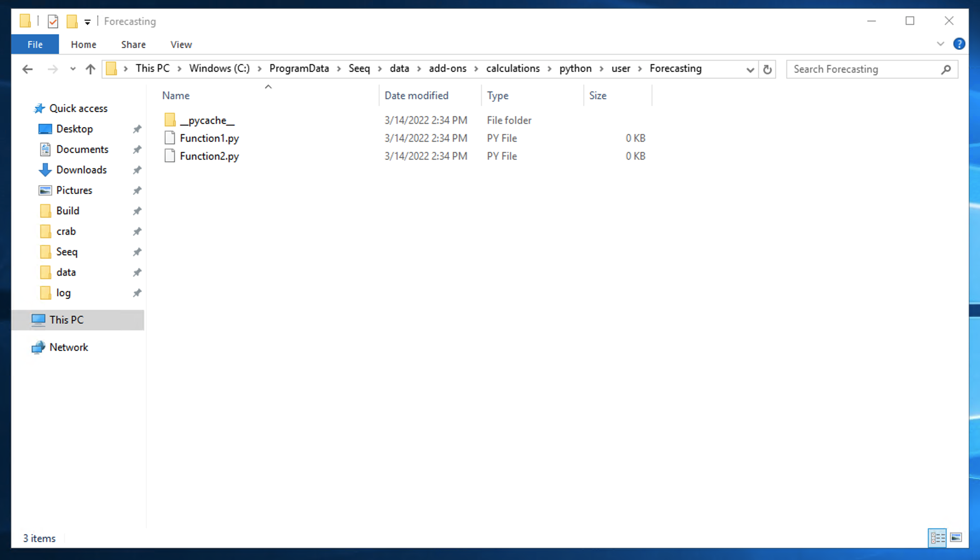Select the folder icon in the title bar

(25, 21)
